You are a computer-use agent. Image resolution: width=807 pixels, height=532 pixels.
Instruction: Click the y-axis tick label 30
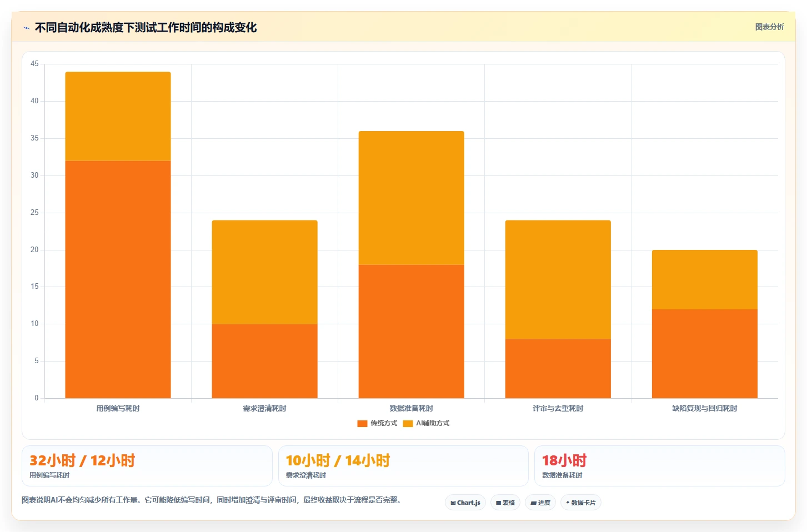(x=34, y=175)
